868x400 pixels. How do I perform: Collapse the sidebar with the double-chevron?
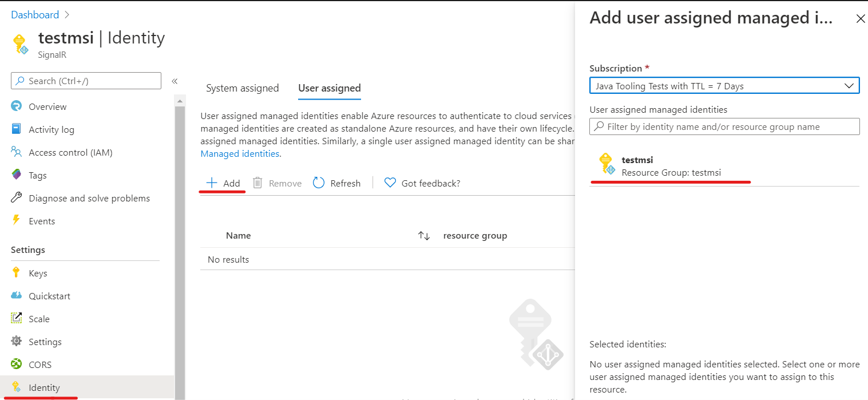pos(175,81)
